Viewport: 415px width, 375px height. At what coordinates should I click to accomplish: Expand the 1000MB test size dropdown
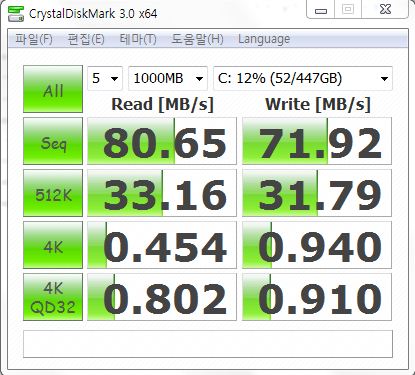pos(168,79)
